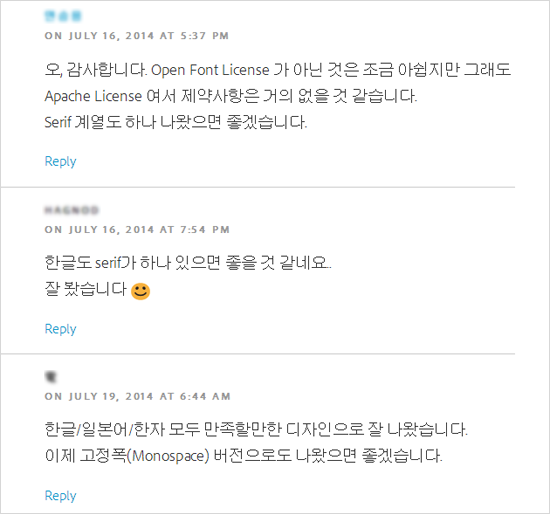The width and height of the screenshot is (550, 514).
Task: Click the smiley face emoji in the second comment
Action: click(140, 291)
